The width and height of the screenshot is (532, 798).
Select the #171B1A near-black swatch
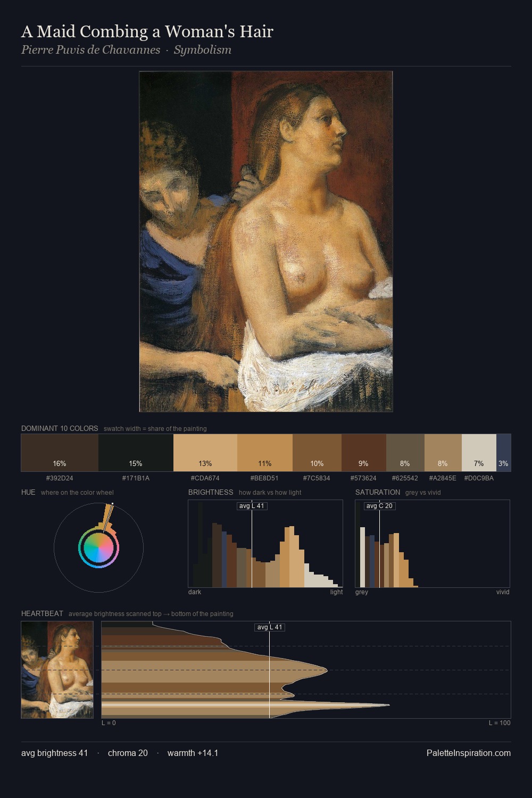(x=136, y=453)
